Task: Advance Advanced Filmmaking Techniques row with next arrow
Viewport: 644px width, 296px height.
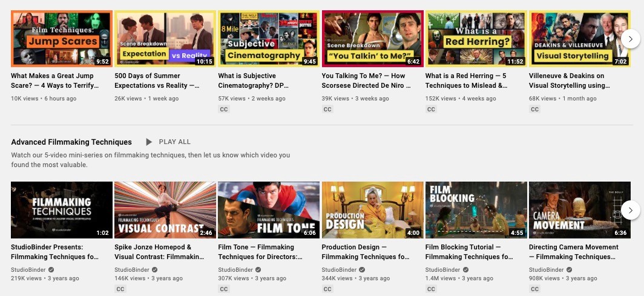Action: [x=631, y=210]
